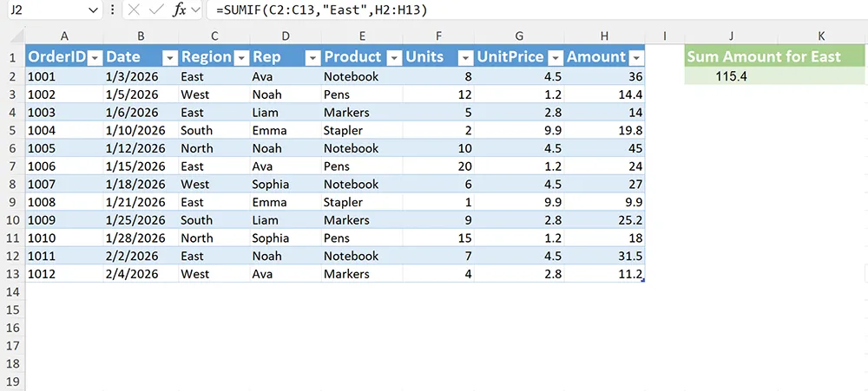Open the Name Box dropdown arrow
868x391 pixels.
94,10
